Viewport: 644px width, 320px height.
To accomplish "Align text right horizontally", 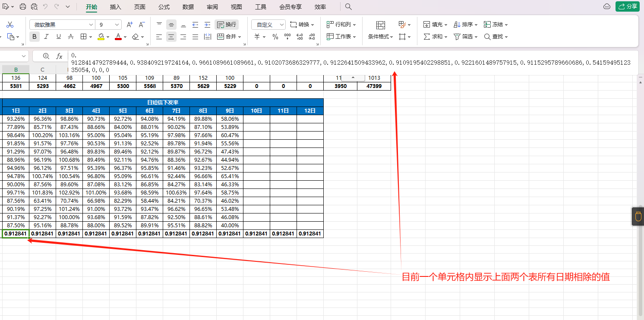I will [183, 37].
